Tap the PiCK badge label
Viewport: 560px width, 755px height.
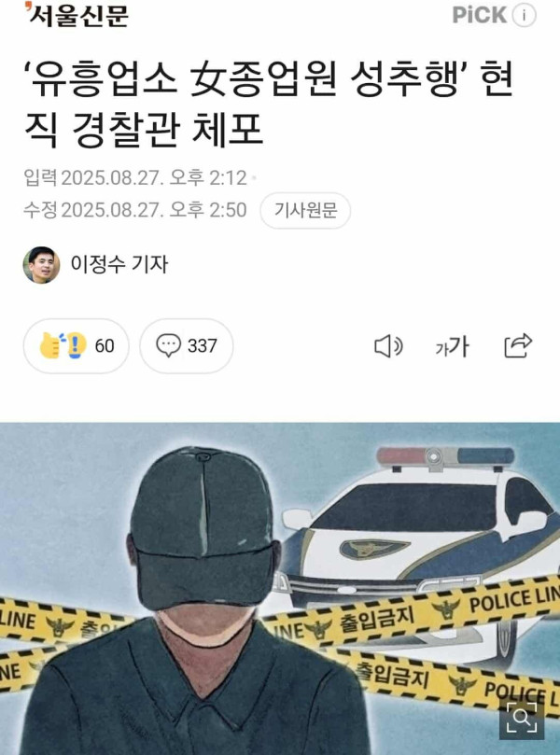coord(480,16)
